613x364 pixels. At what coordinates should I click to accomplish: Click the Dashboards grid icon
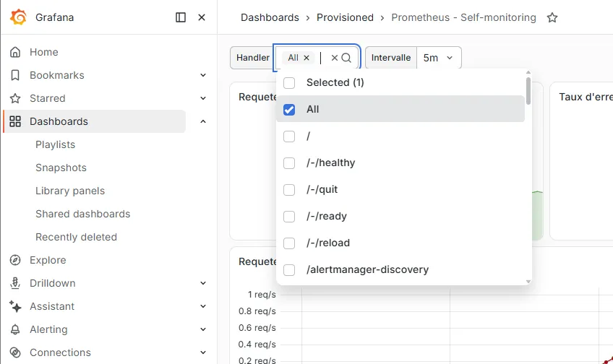pyautogui.click(x=15, y=121)
